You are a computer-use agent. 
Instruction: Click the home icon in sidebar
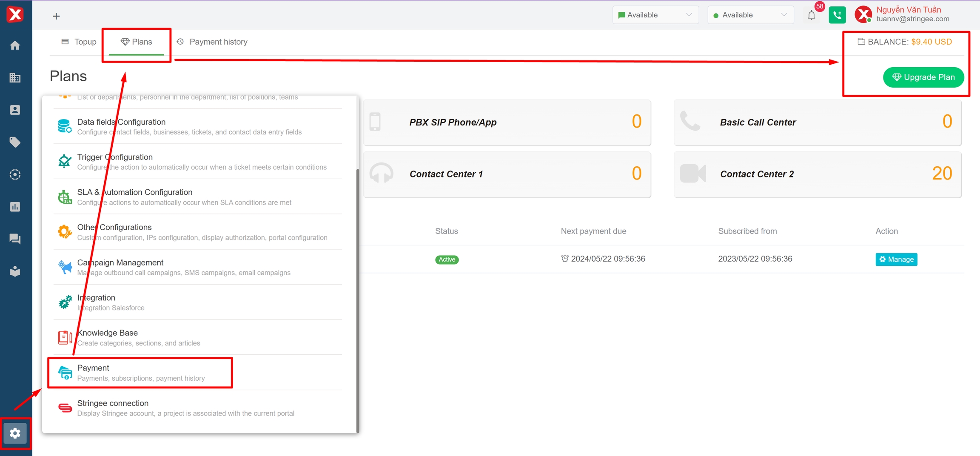click(x=15, y=46)
